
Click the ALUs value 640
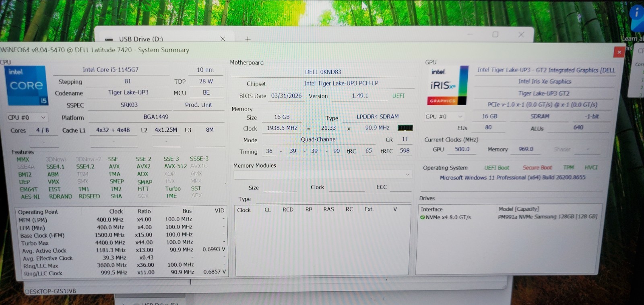578,127
